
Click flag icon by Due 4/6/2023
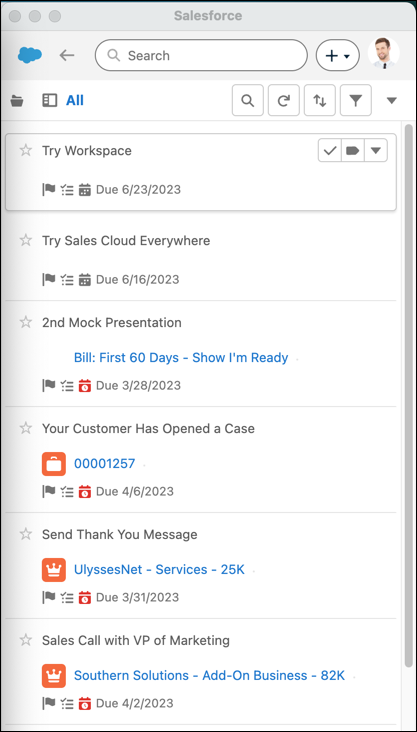pyautogui.click(x=49, y=492)
